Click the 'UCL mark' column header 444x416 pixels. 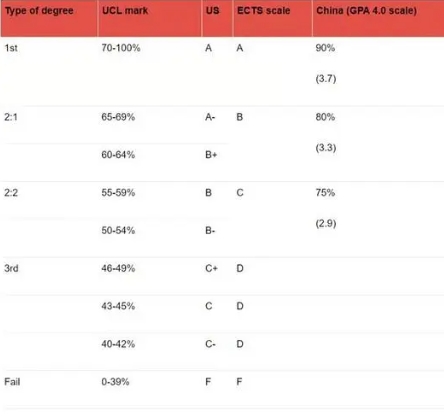pyautogui.click(x=125, y=11)
